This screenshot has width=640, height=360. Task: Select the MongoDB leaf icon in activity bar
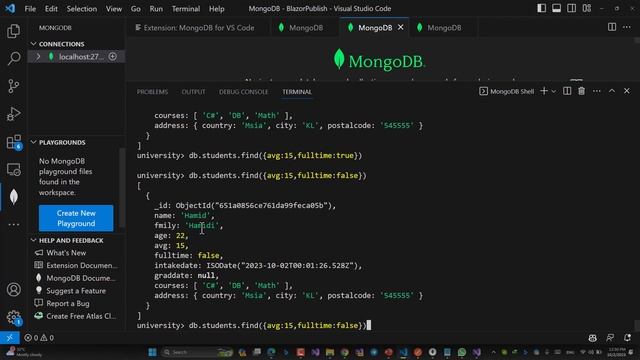[x=13, y=197]
